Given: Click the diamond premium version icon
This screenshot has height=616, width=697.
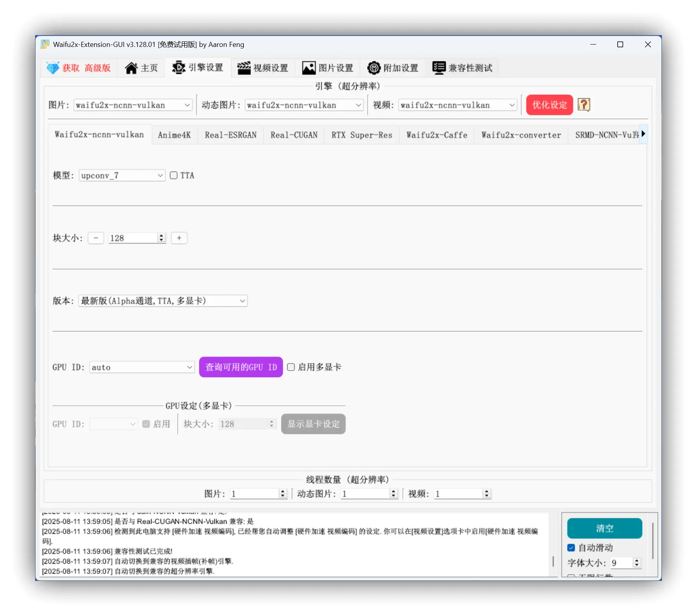Looking at the screenshot, I should coord(53,68).
